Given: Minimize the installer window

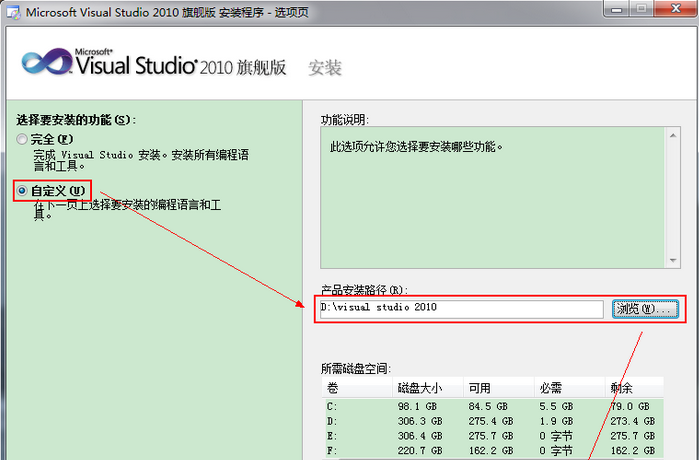Looking at the screenshot, I should [x=617, y=9].
